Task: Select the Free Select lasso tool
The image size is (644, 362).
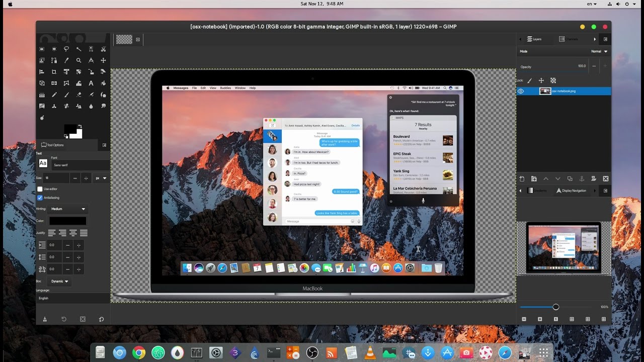Action: point(67,49)
